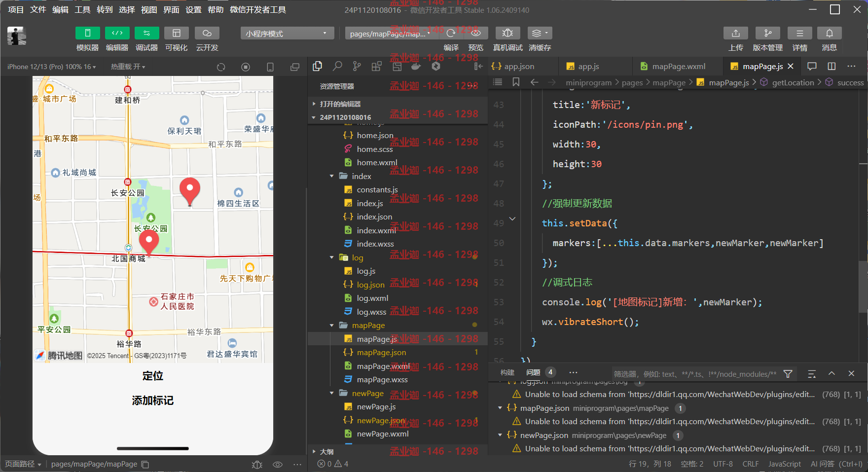This screenshot has width=868, height=472.
Task: Open the messages bell icon
Action: [x=829, y=33]
